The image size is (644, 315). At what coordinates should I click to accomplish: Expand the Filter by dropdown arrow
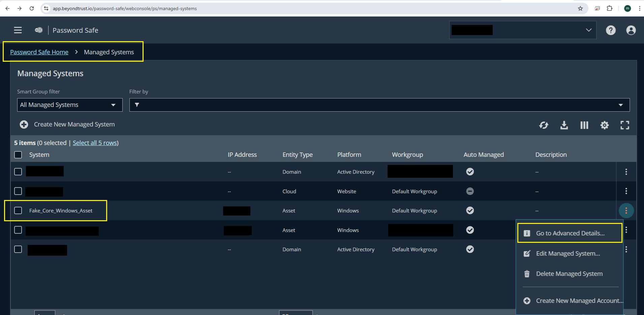pos(620,105)
